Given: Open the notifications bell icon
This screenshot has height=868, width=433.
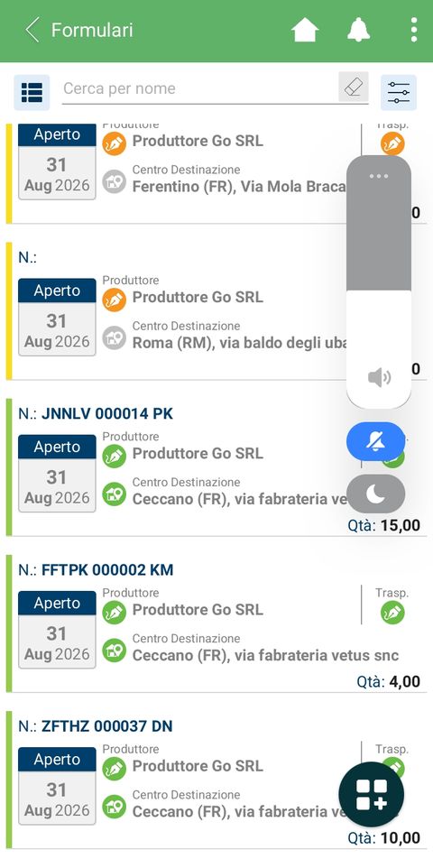Looking at the screenshot, I should click(359, 30).
